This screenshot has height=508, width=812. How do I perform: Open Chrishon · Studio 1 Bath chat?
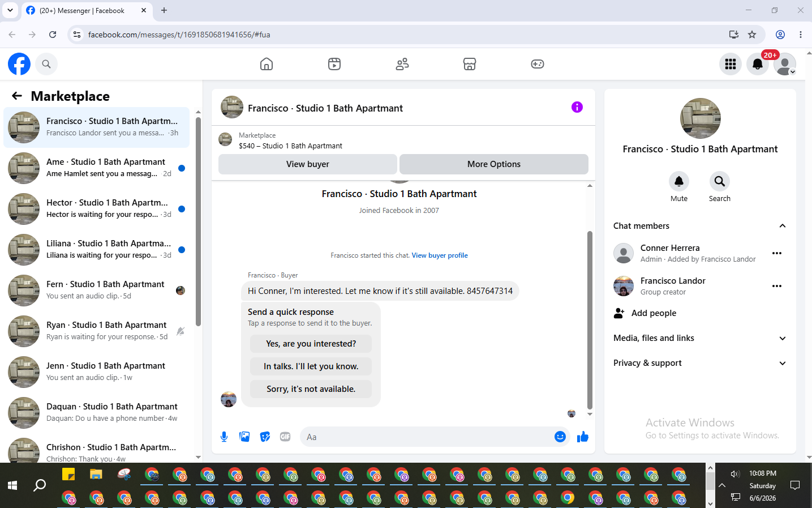[x=97, y=449]
